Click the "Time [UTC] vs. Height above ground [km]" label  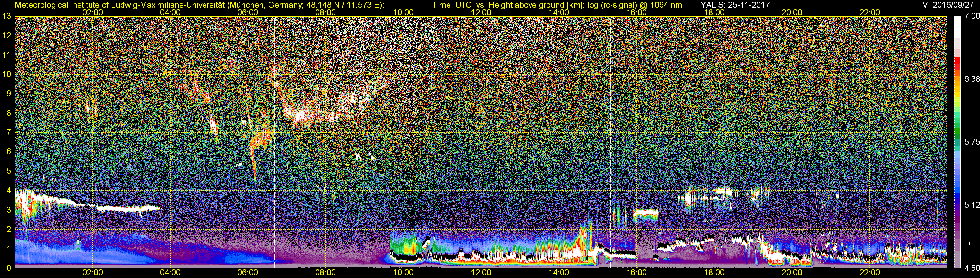pyautogui.click(x=508, y=5)
